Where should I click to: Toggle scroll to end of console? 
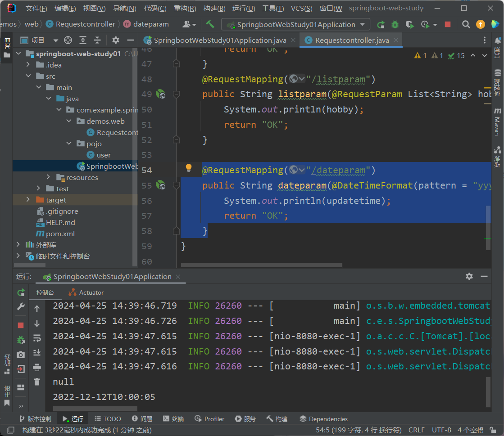(37, 352)
